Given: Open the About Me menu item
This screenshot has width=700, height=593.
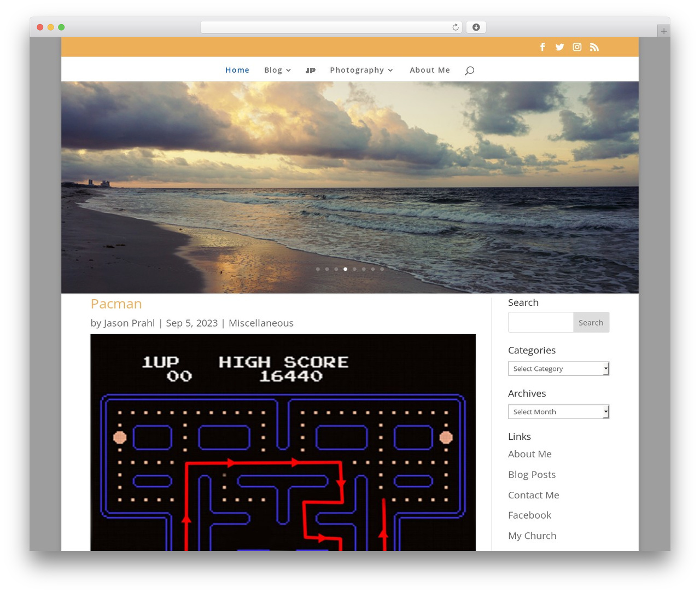Looking at the screenshot, I should [430, 70].
